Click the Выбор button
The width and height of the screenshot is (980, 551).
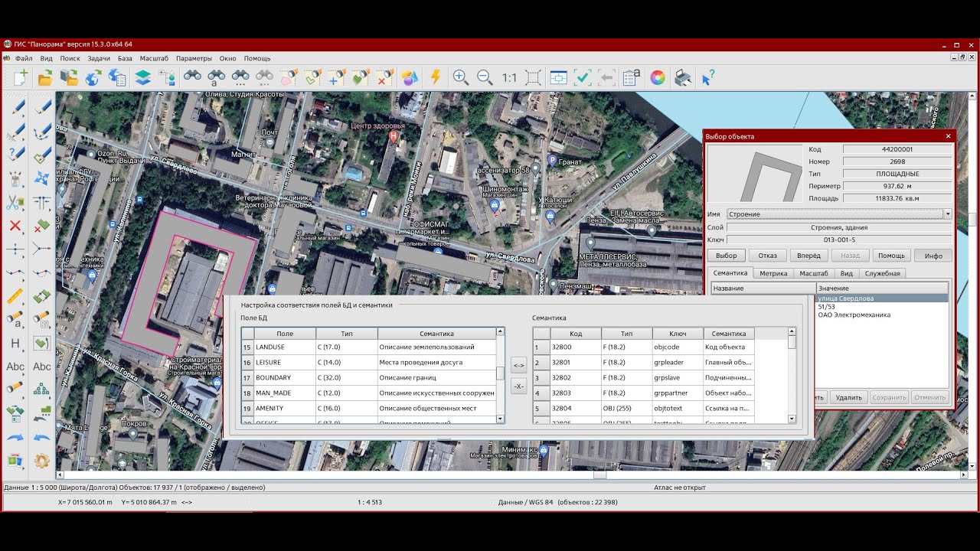(x=727, y=256)
